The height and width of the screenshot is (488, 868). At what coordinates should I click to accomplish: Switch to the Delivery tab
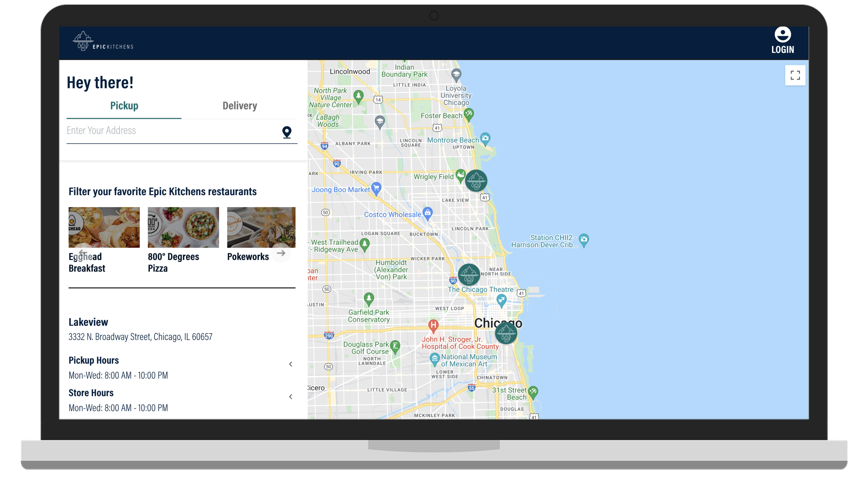point(240,106)
